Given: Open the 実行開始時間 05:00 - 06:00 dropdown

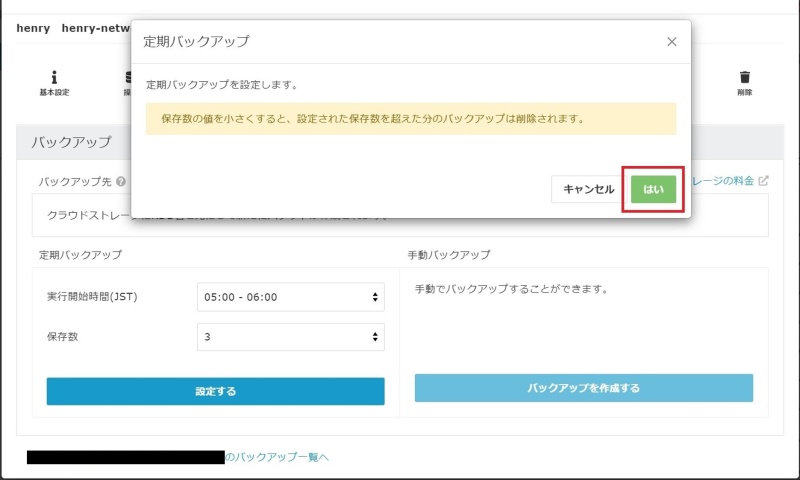Looking at the screenshot, I should pyautogui.click(x=290, y=297).
